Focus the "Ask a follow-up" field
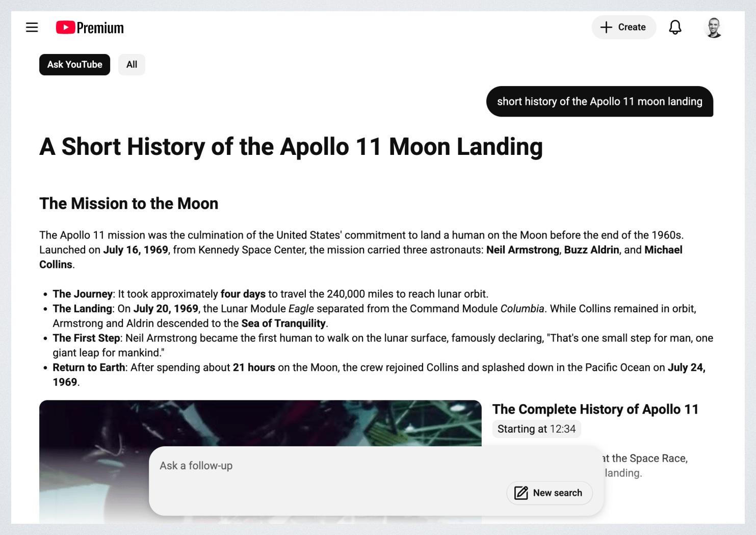This screenshot has height=535, width=756. click(x=326, y=466)
